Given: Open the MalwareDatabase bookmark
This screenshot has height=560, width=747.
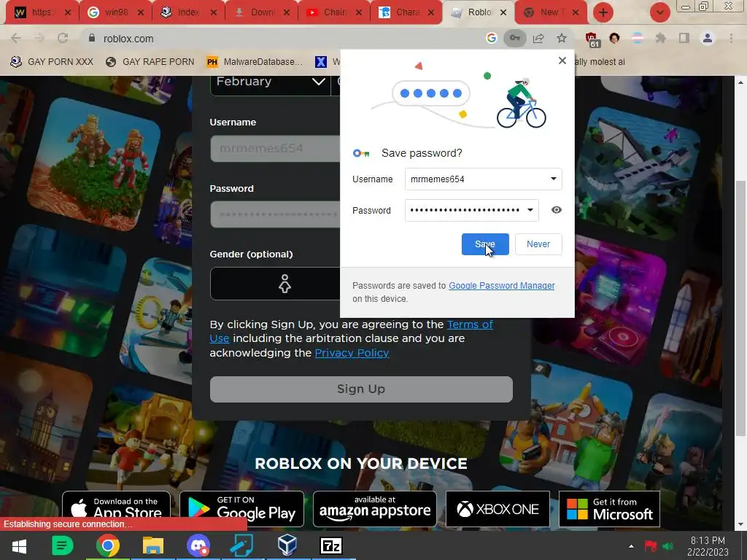Looking at the screenshot, I should coord(255,61).
